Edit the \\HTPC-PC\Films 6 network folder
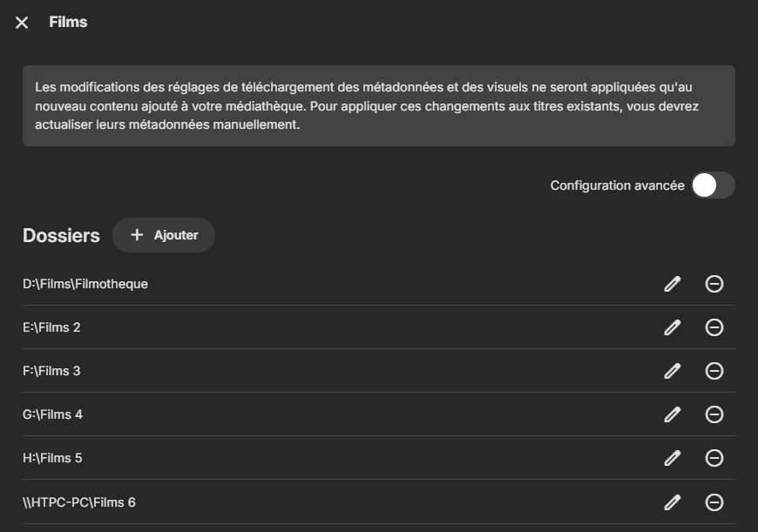This screenshot has height=532, width=758. pyautogui.click(x=672, y=502)
